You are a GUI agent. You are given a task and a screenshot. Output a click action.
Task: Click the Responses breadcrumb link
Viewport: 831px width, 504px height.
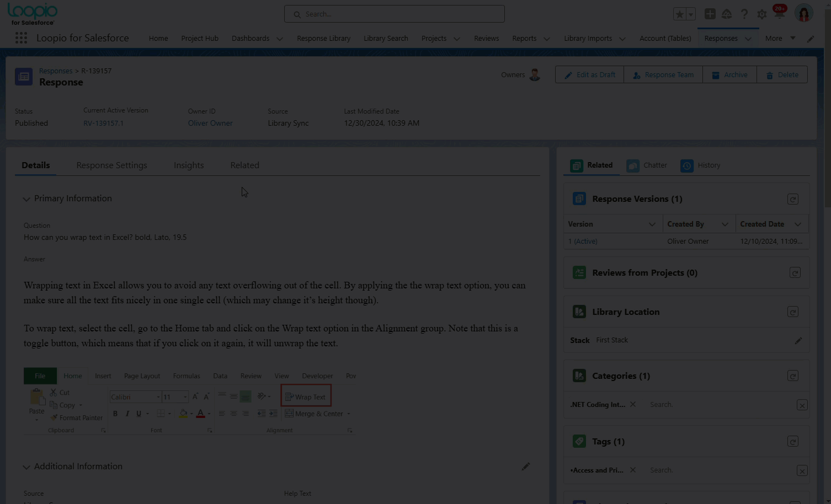click(56, 71)
